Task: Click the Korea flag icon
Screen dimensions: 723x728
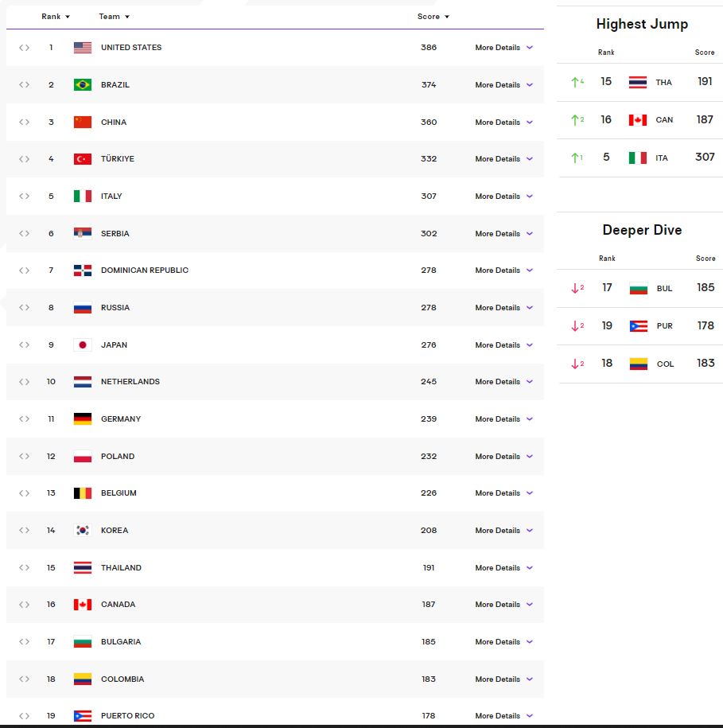Action: point(83,531)
